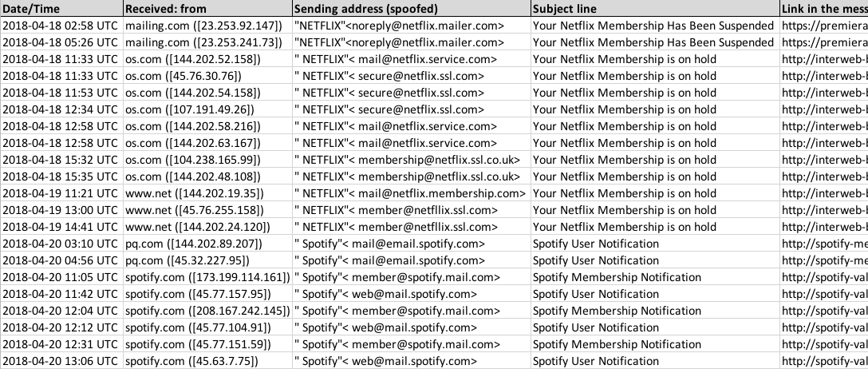
Task: Select sender cell mail@email.spotify.com at 04:56
Action: coord(412,260)
